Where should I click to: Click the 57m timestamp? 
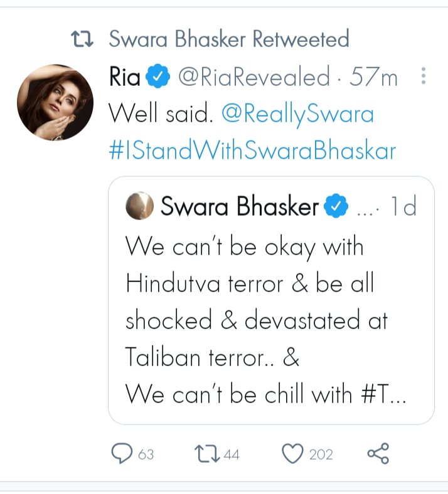pyautogui.click(x=374, y=78)
